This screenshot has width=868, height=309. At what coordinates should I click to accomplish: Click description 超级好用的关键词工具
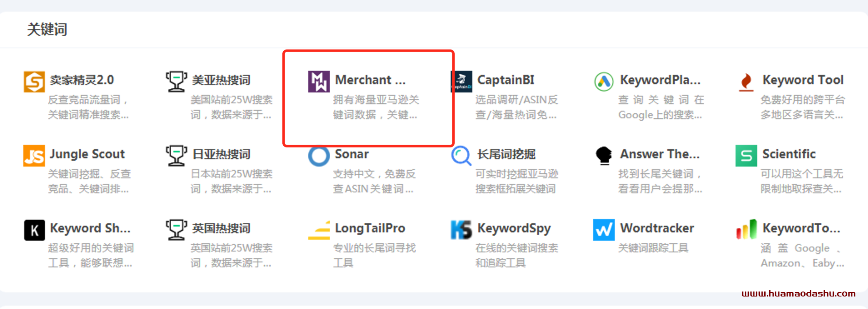coord(91,255)
